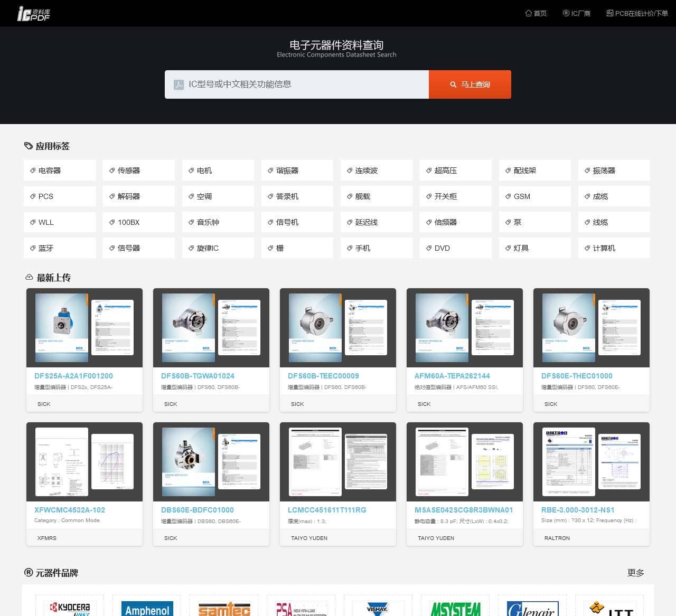This screenshot has height=616, width=676.
Task: Select the 泵 tag
Action: [x=535, y=222]
